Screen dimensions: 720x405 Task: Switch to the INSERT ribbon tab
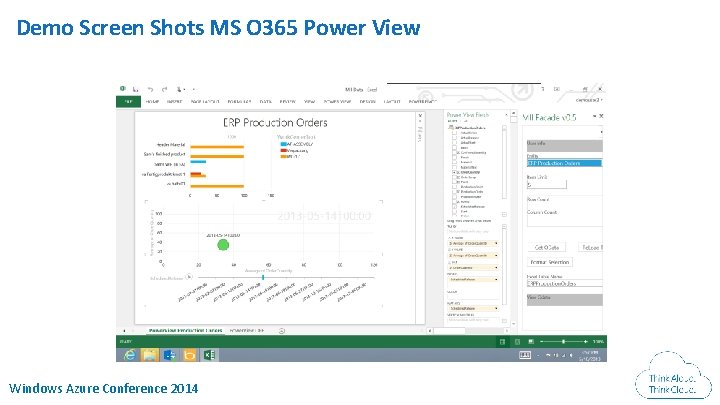tap(174, 101)
